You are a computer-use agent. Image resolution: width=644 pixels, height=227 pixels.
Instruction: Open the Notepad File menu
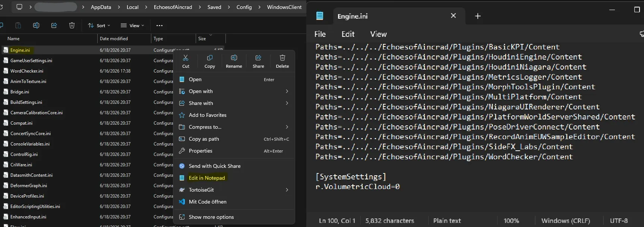[x=320, y=34]
